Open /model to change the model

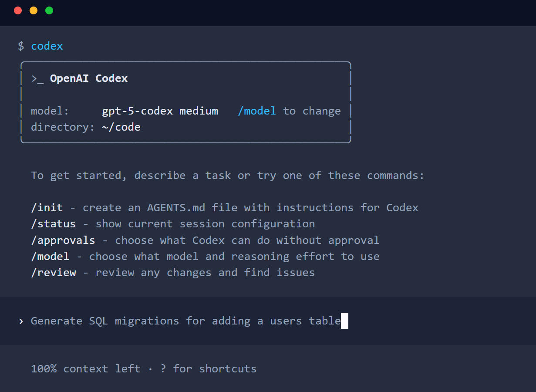click(x=257, y=111)
